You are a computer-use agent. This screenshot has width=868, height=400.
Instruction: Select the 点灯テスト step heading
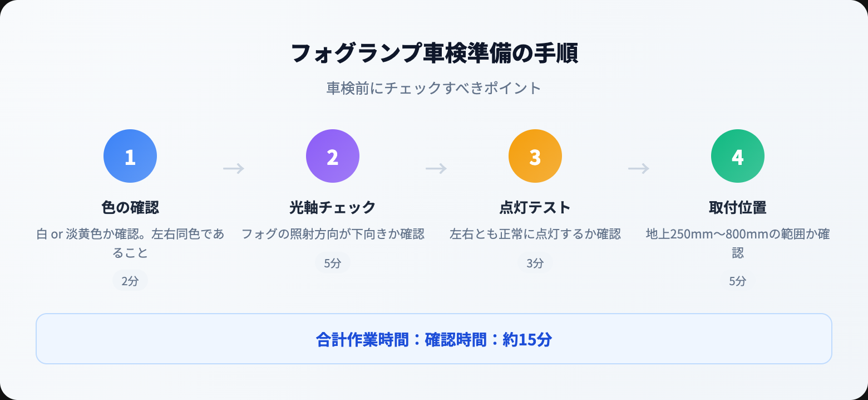tap(535, 208)
